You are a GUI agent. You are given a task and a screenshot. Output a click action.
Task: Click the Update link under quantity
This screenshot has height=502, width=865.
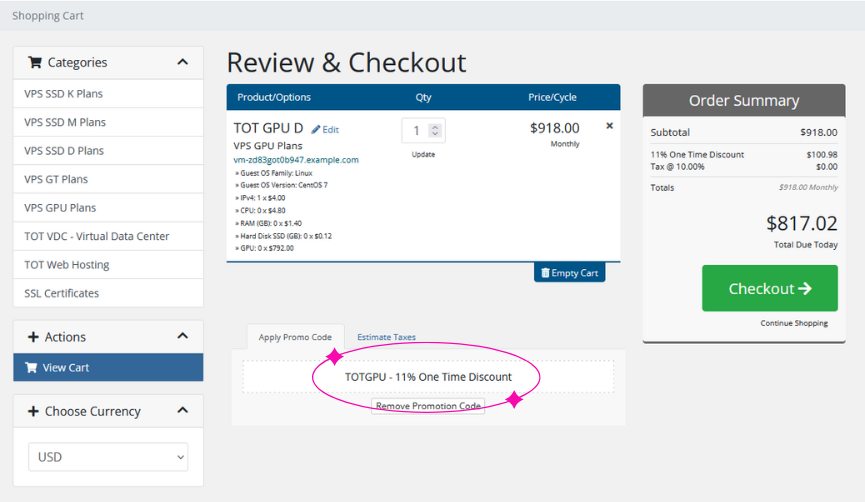pos(423,155)
